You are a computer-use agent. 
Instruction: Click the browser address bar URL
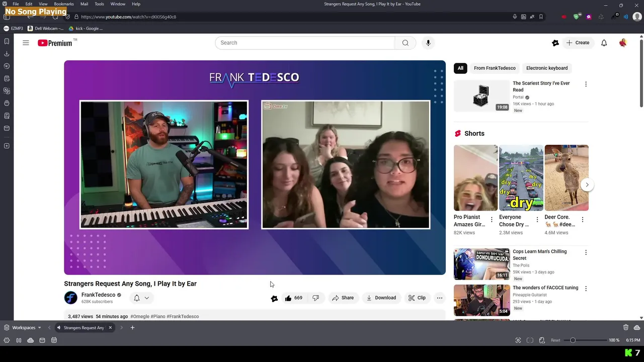point(128,17)
